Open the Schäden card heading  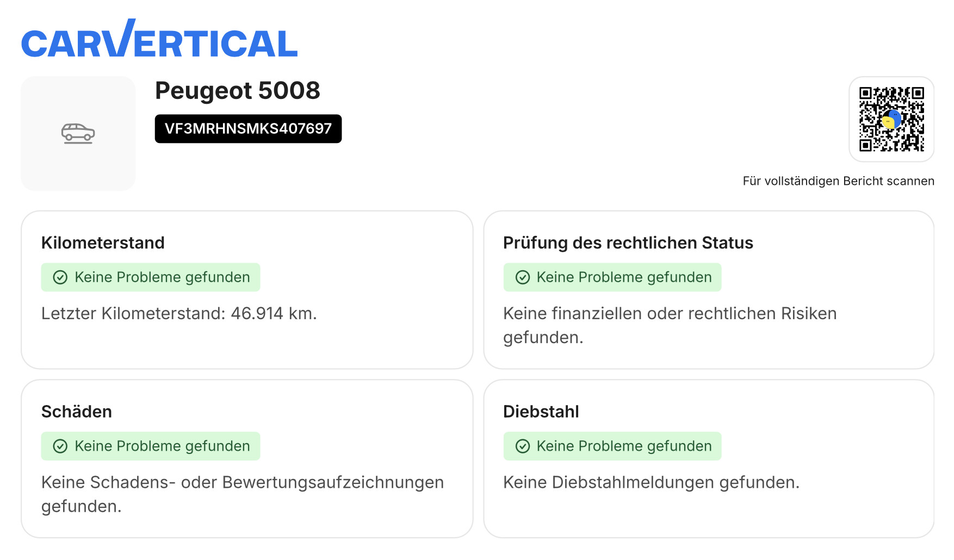click(x=77, y=412)
